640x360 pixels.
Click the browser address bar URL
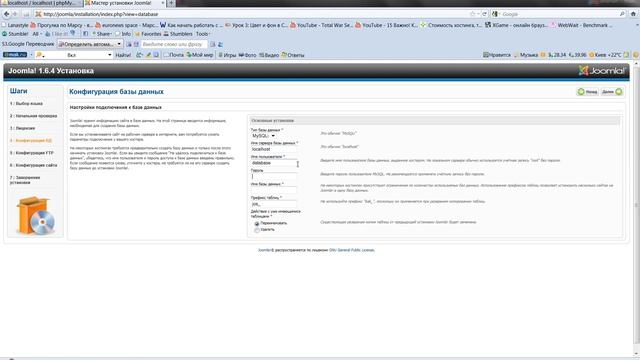[x=100, y=14]
